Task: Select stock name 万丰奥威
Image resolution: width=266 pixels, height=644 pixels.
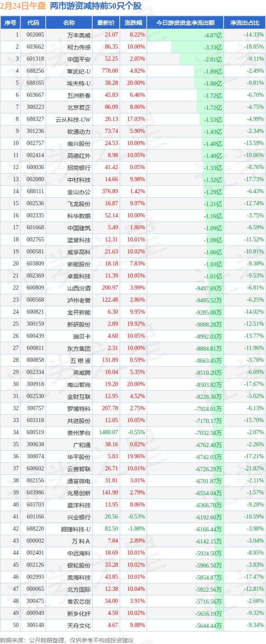Action: pos(79,35)
